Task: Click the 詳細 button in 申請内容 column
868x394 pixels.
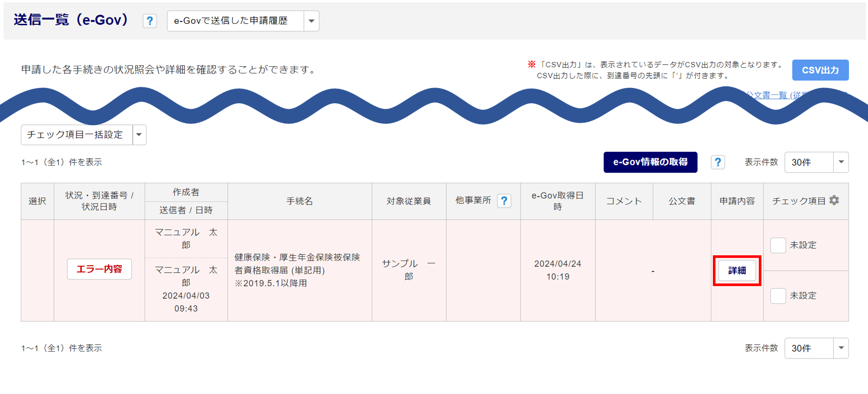Action: [x=737, y=270]
